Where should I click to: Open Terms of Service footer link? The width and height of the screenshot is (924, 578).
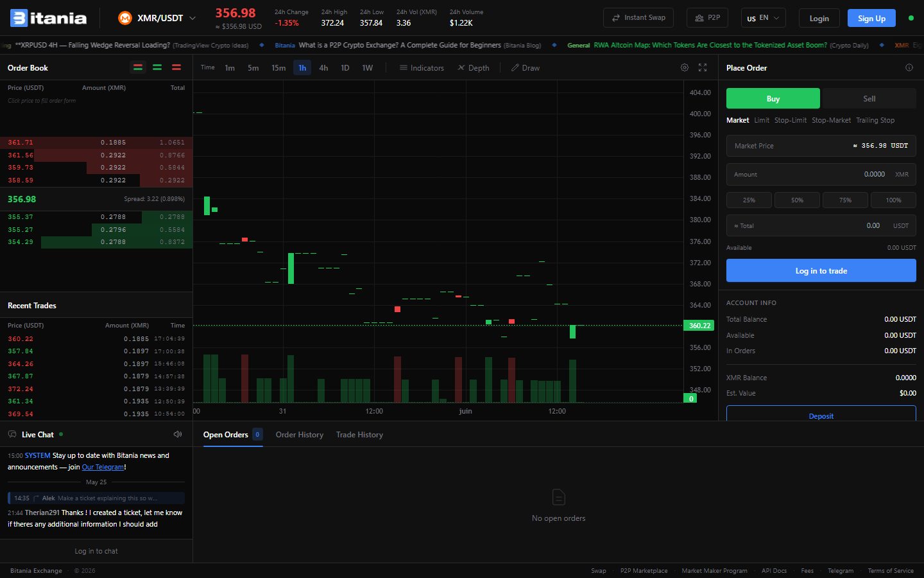pos(891,570)
